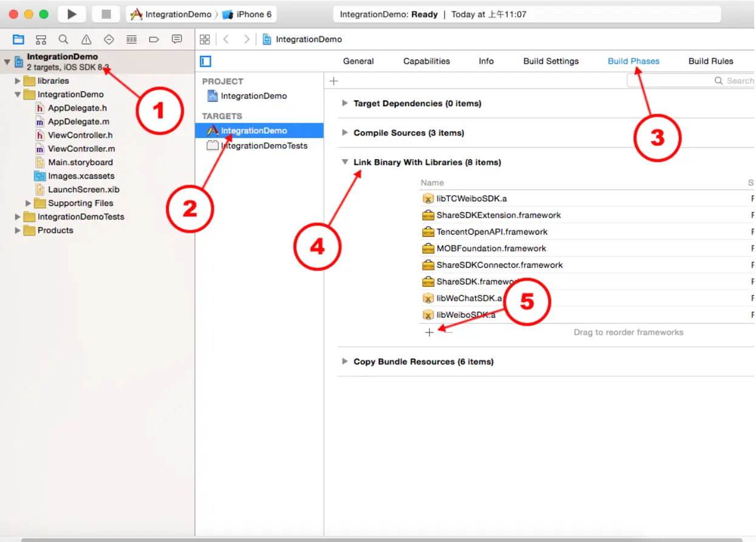Image resolution: width=756 pixels, height=542 pixels.
Task: Click the Name column header
Action: 432,183
